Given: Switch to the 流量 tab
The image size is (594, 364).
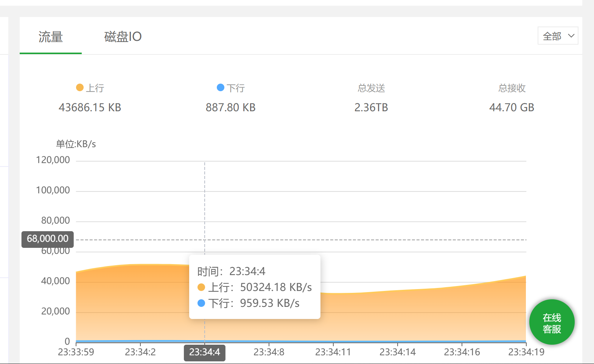Looking at the screenshot, I should (51, 37).
